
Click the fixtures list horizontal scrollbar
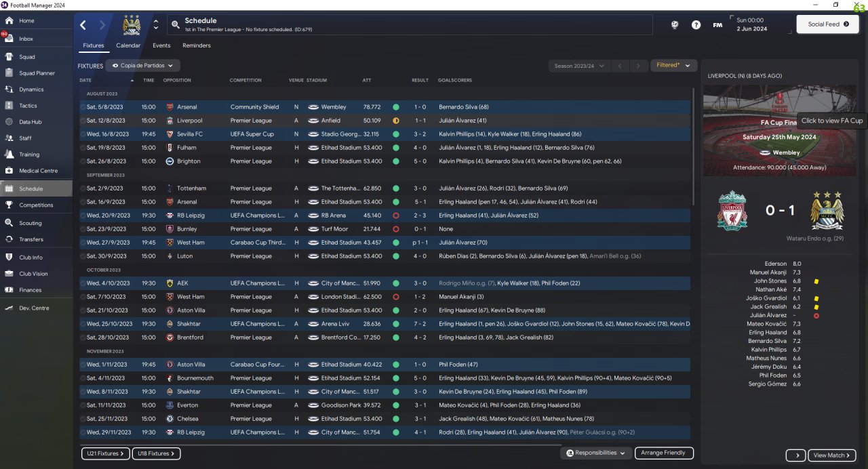[320, 445]
